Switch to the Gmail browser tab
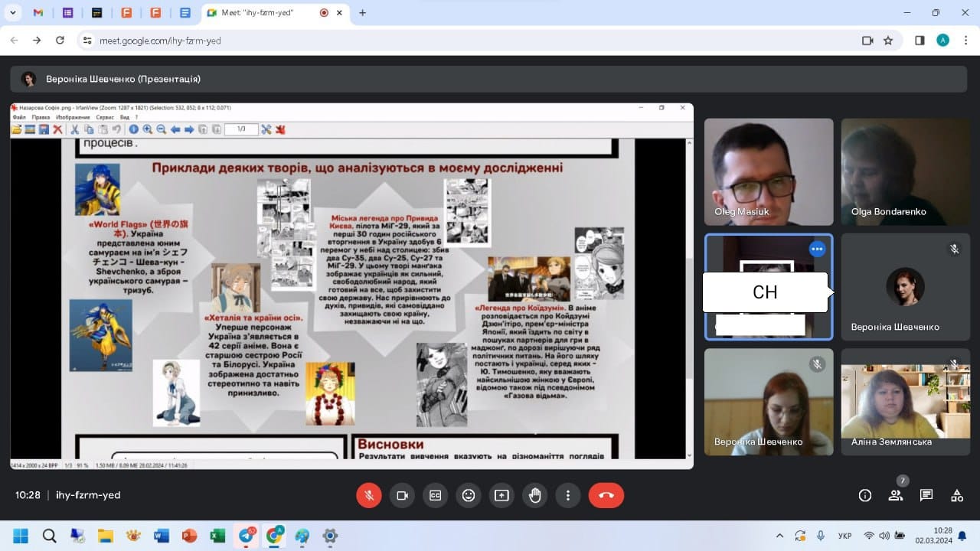The image size is (980, 551). pyautogui.click(x=38, y=13)
